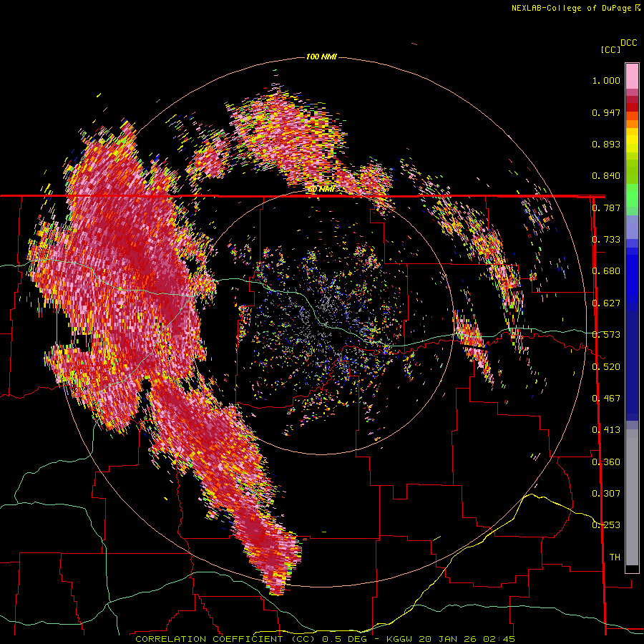Screen dimensions: 644x644
Task: Pick the pink top color bar segment
Action: coord(632,76)
